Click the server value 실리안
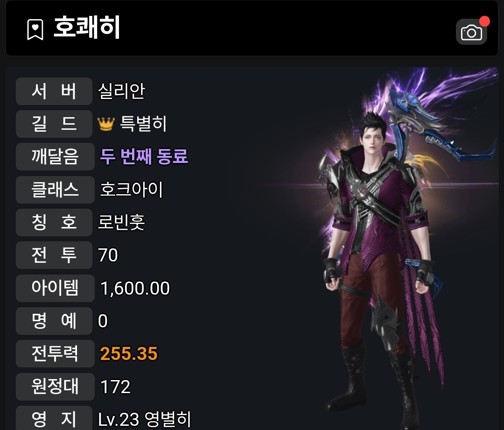Image resolution: width=504 pixels, height=430 pixels. coord(121,91)
